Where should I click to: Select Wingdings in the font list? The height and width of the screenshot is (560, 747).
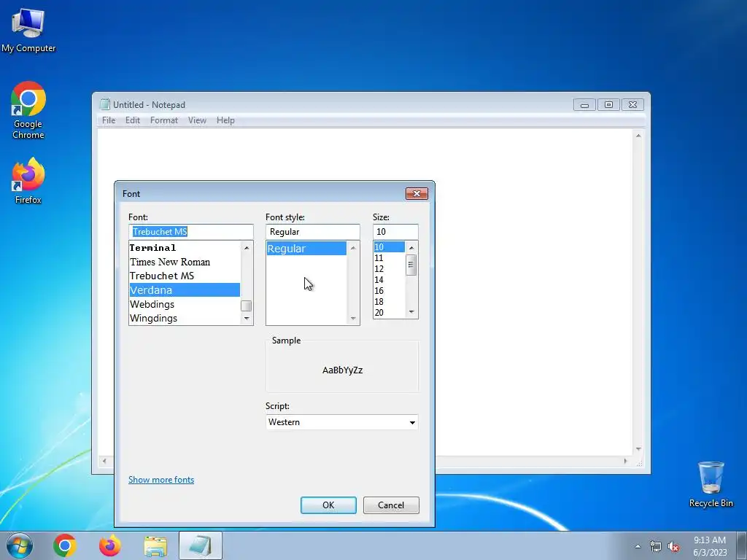tap(185, 318)
